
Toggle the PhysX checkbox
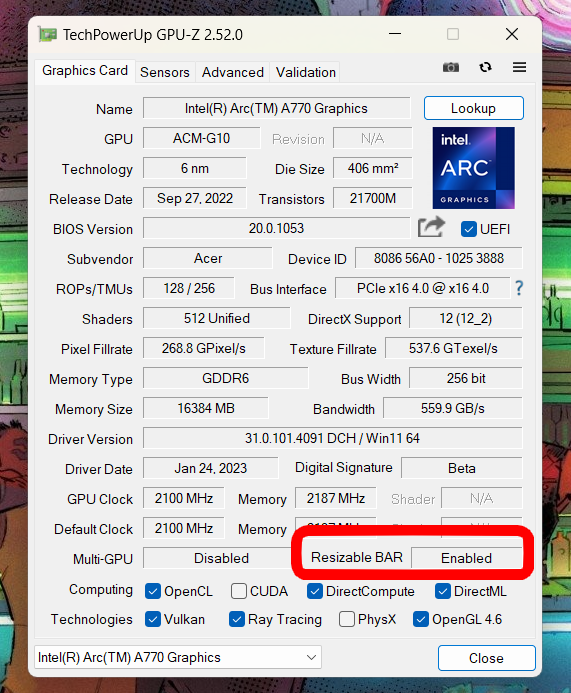pos(347,619)
